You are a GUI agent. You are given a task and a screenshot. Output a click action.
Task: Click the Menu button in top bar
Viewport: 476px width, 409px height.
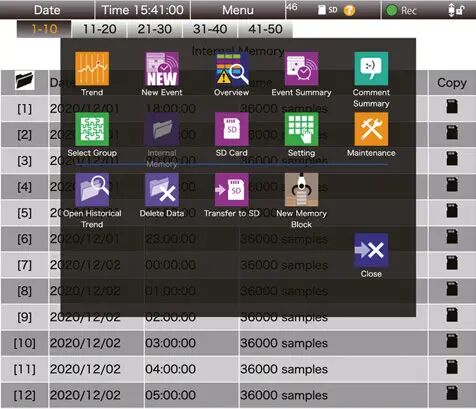tap(238, 10)
